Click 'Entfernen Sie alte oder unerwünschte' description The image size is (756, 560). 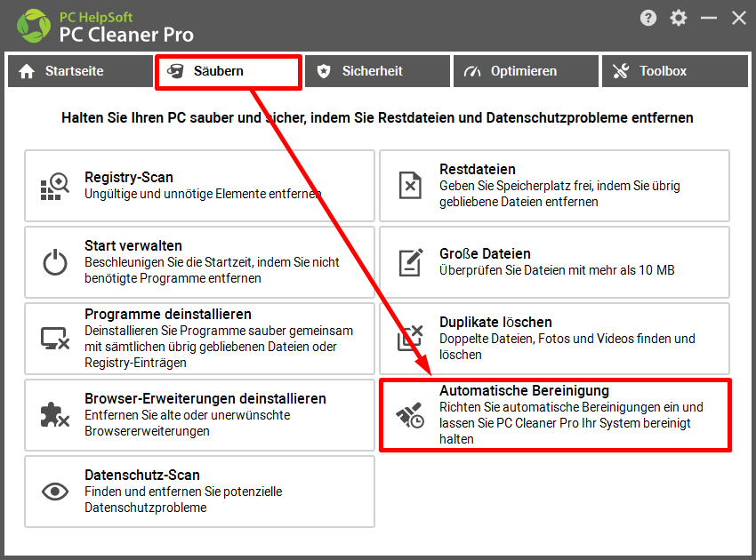coord(187,423)
